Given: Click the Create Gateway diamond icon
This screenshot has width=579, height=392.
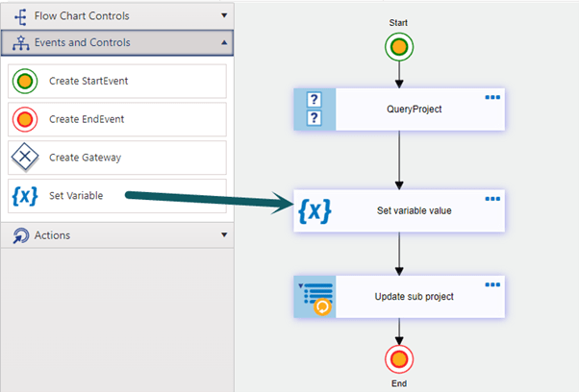Looking at the screenshot, I should click(x=25, y=158).
